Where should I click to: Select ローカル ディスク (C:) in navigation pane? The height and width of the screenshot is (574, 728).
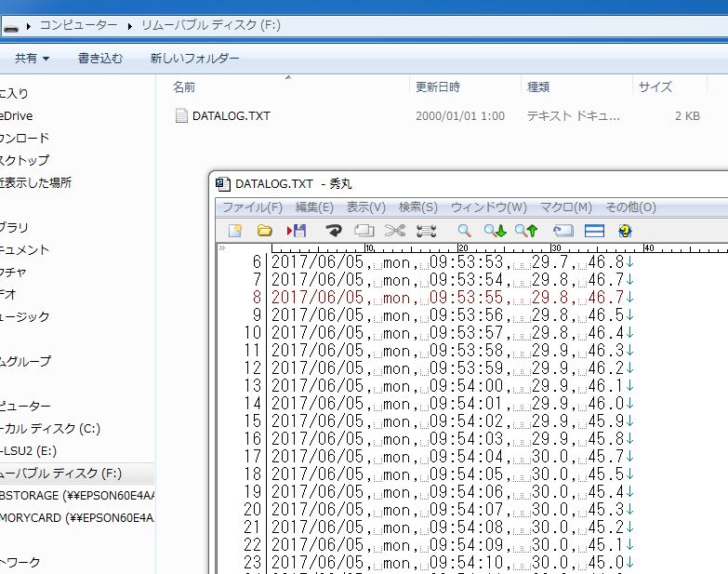tap(50, 429)
